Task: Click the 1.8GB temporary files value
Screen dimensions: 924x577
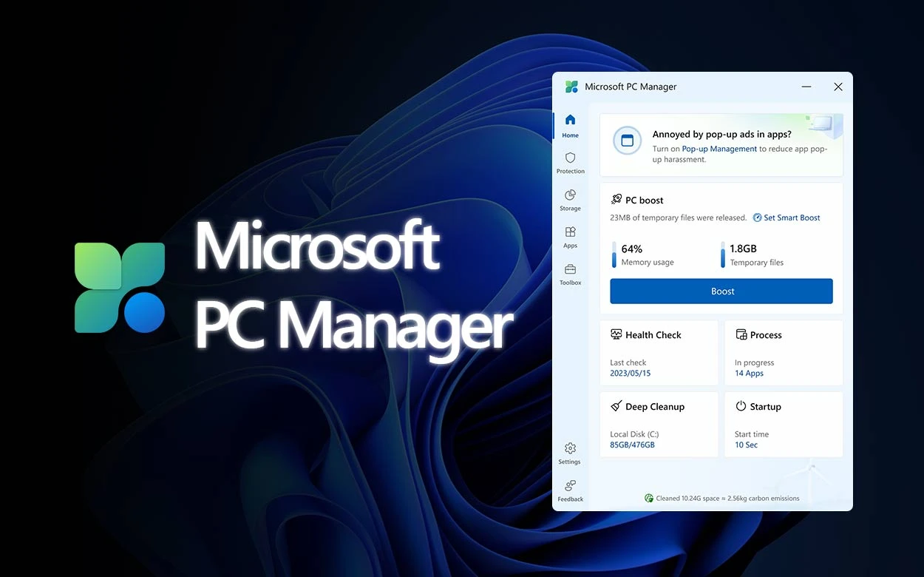Action: coord(744,249)
